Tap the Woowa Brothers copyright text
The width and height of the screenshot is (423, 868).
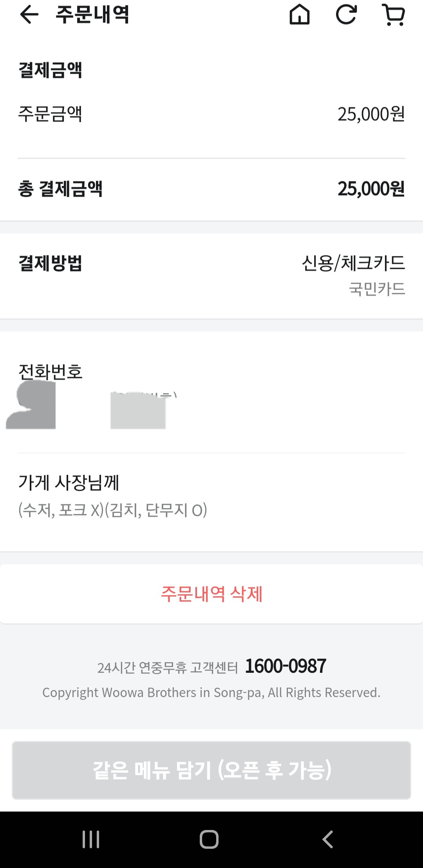[x=211, y=693]
